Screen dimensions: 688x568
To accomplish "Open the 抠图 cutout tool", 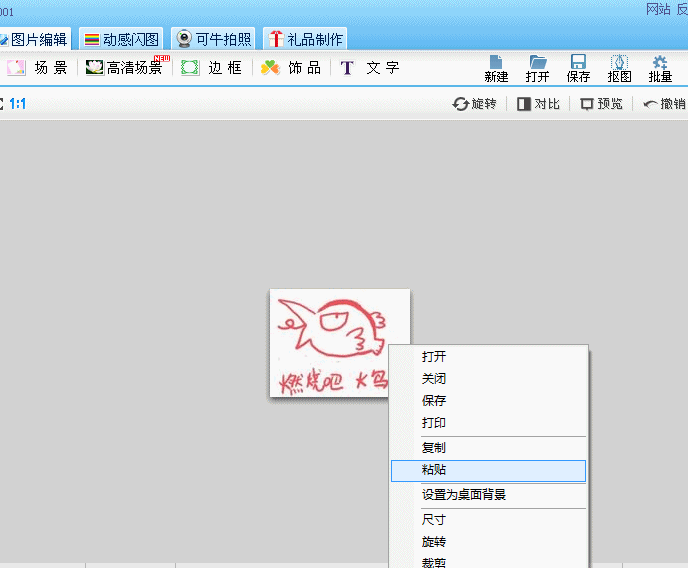I will [x=619, y=69].
